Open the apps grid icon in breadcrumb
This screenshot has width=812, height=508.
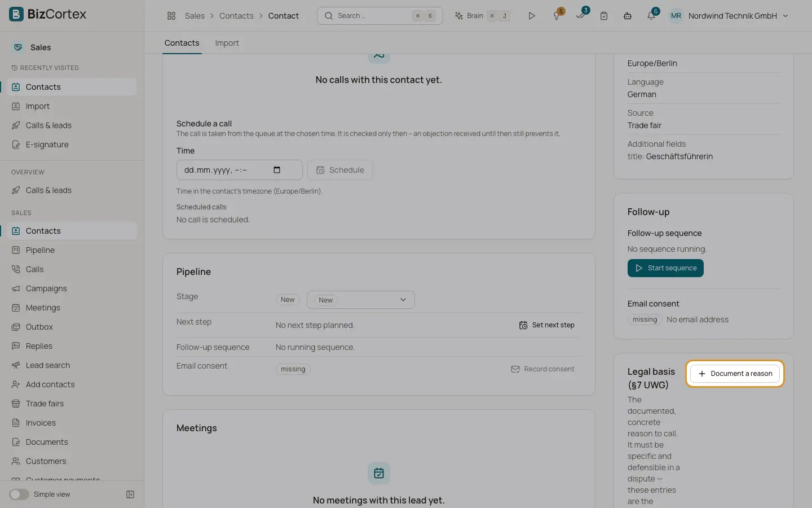[x=171, y=16]
